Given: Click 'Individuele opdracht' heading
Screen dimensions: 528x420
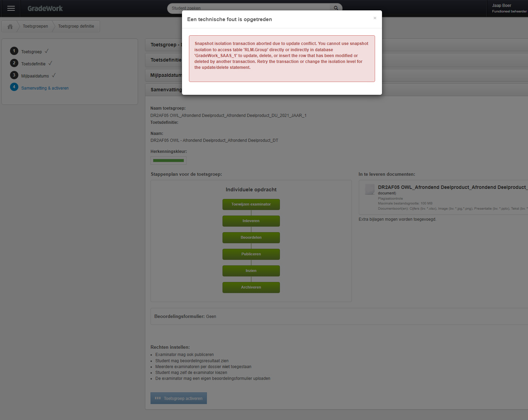Looking at the screenshot, I should click(x=251, y=190).
